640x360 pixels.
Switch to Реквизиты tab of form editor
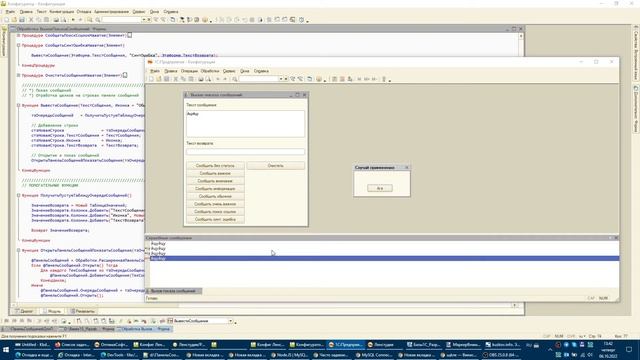(x=82, y=311)
